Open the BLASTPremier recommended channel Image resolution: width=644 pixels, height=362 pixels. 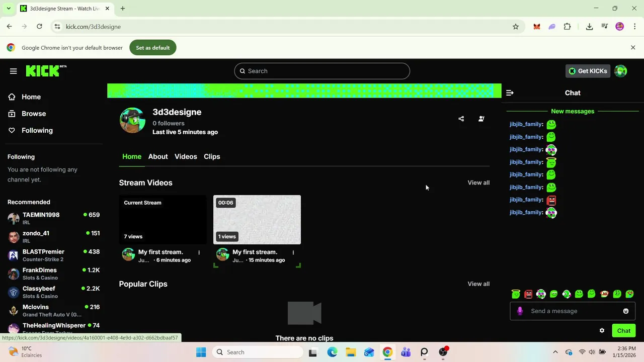point(53,255)
